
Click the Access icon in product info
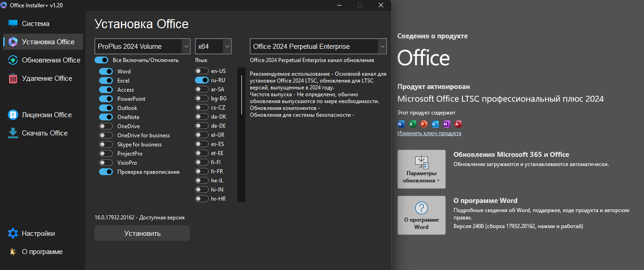click(458, 124)
